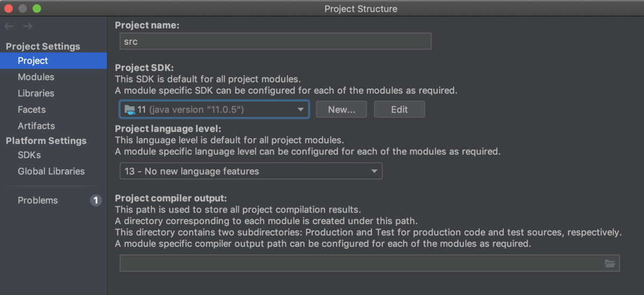
Task: Click the Project name text field
Action: point(275,41)
